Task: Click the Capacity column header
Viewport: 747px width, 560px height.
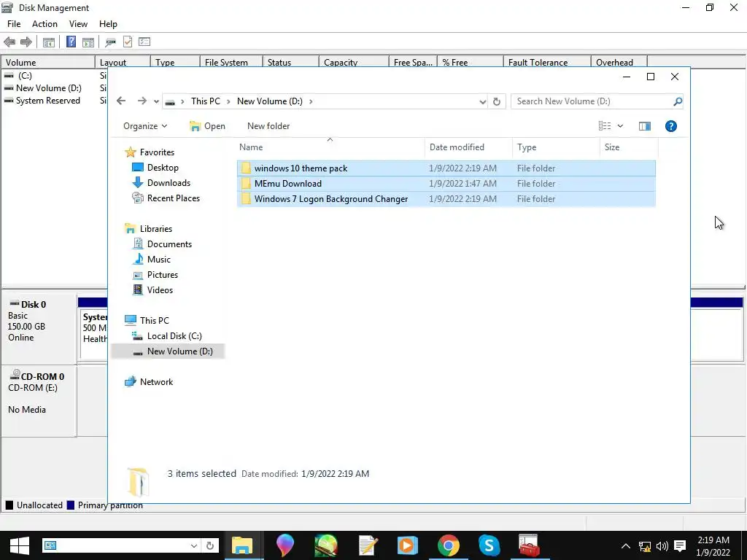Action: point(354,63)
